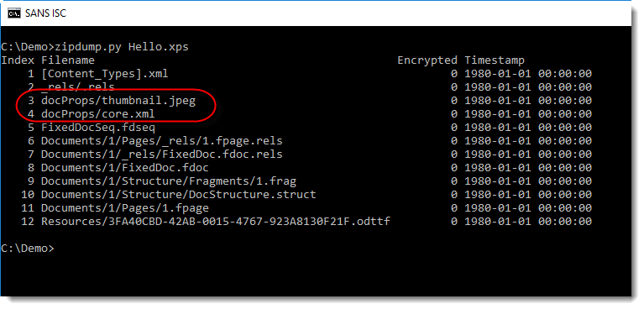Click the Index column header text
This screenshot has width=644, height=309.
18,60
